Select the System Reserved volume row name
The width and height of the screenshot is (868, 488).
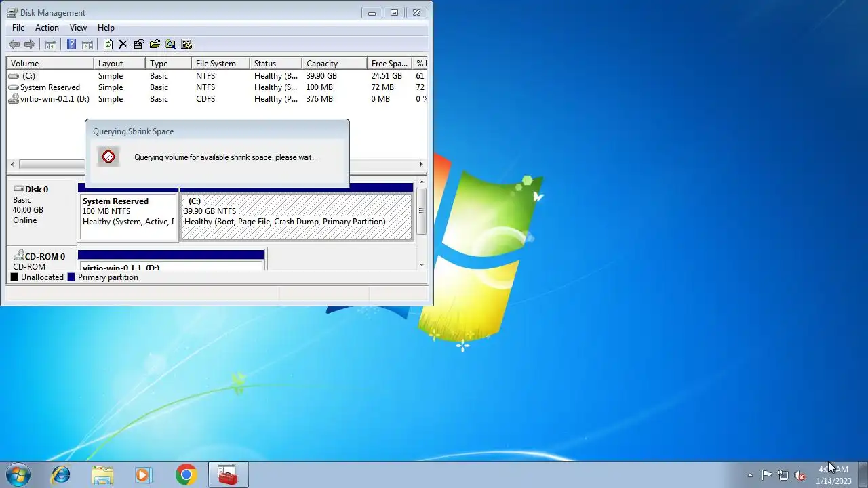pyautogui.click(x=50, y=87)
